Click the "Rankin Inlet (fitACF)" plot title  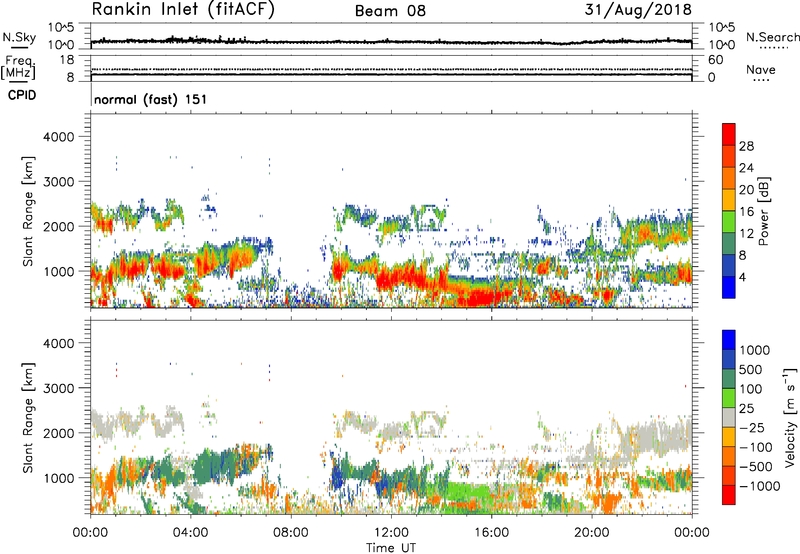[183, 10]
